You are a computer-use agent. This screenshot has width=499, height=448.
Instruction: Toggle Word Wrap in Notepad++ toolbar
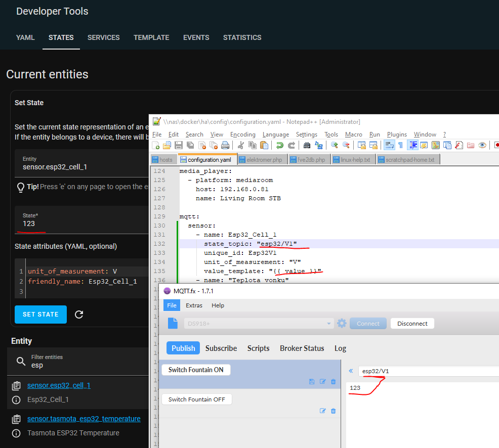coord(389,146)
